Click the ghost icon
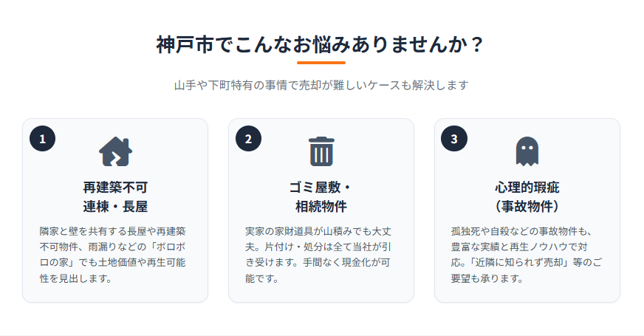Image resolution: width=644 pixels, height=336 pixels. tap(527, 151)
